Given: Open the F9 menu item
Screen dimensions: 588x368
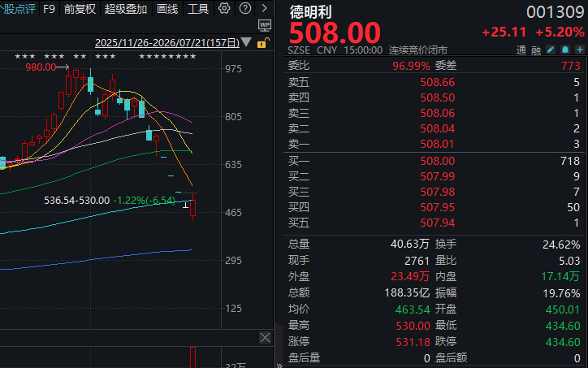Looking at the screenshot, I should [x=49, y=9].
